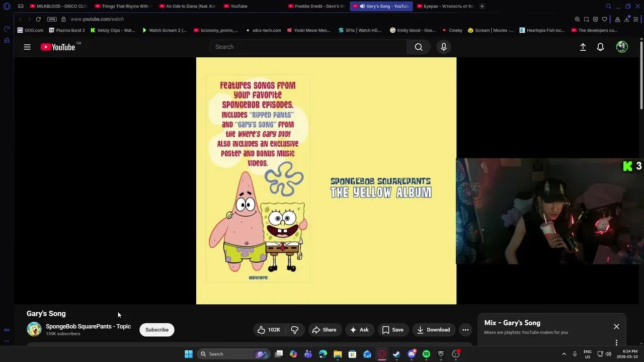Click the Yellow Album video player
The image size is (644, 362).
(x=326, y=181)
